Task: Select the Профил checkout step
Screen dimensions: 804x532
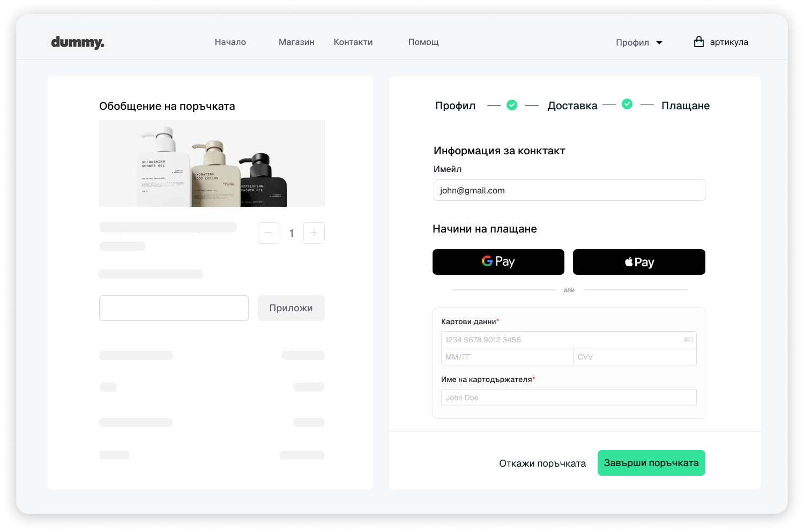Action: coord(455,106)
